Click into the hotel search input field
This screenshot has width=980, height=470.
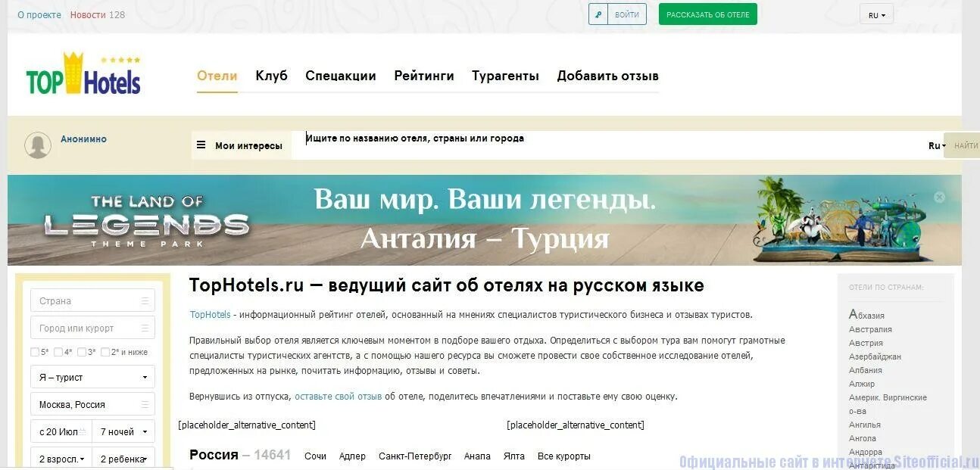pyautogui.click(x=610, y=145)
